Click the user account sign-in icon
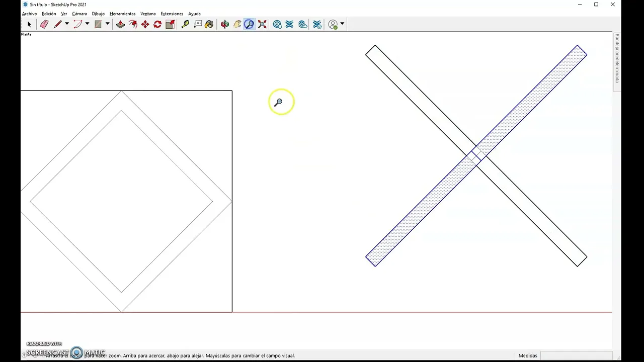 point(333,24)
